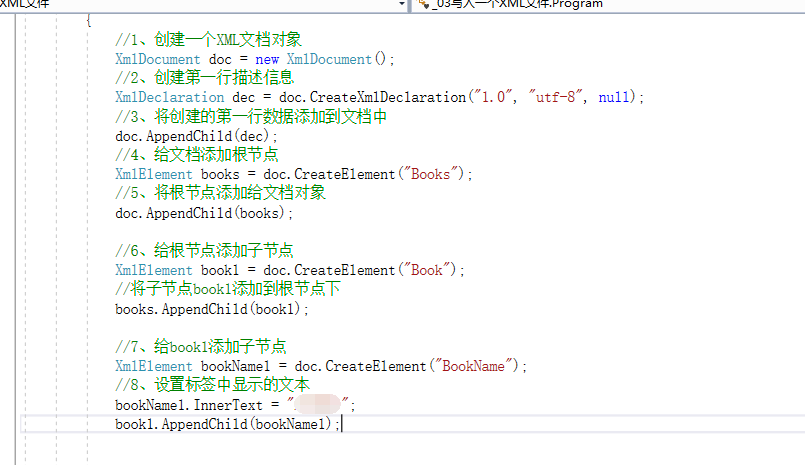Click the line book1.AppendChild(bookName1);
Screen dimensions: 805x465
point(227,424)
